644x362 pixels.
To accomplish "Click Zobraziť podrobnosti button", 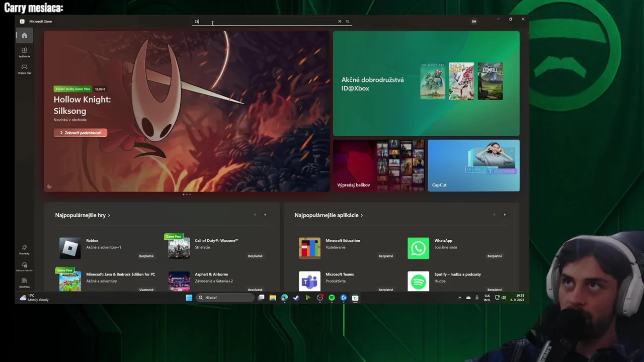I will [x=80, y=133].
